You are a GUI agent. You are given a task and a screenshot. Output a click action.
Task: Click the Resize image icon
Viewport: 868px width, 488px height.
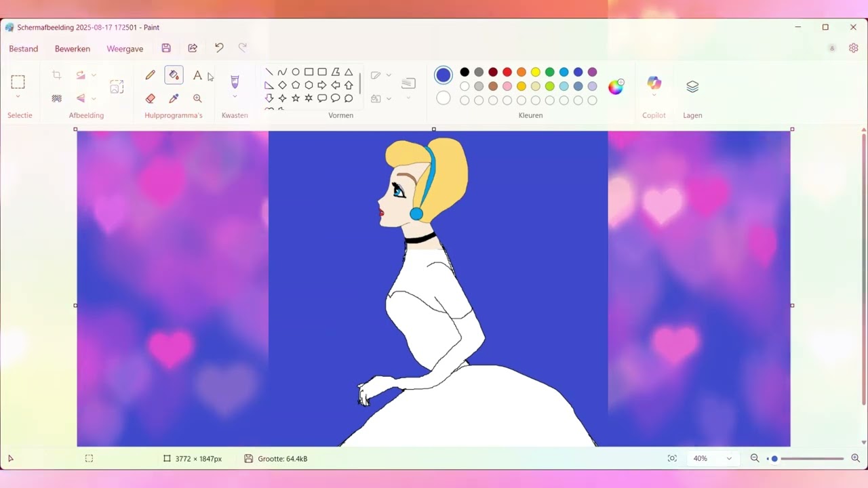(117, 87)
